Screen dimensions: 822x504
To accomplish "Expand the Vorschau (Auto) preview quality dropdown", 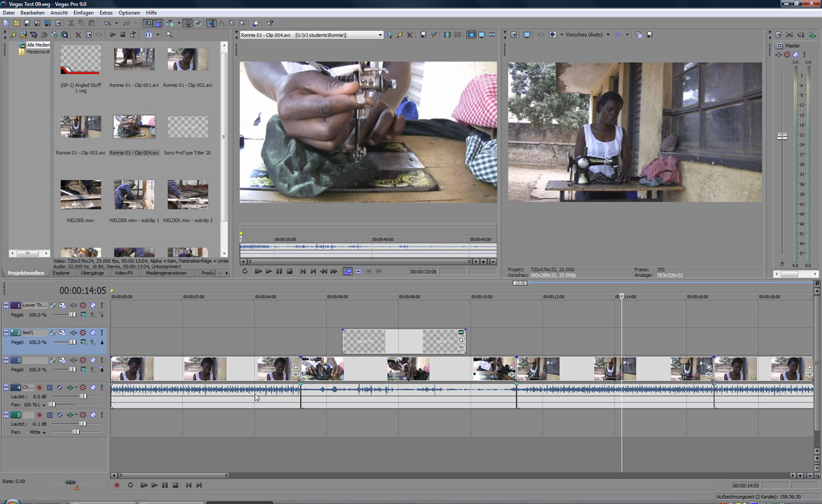I will 608,35.
